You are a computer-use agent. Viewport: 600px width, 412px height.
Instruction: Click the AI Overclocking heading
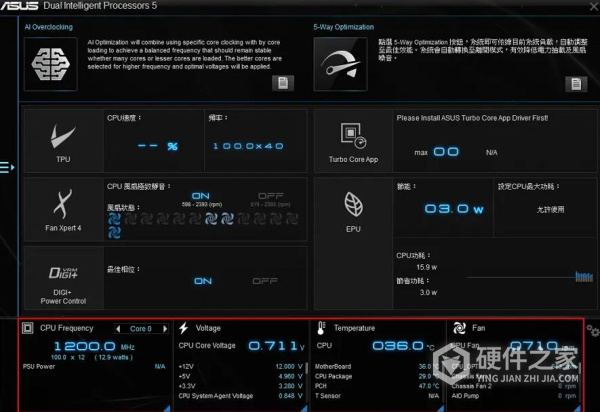coord(49,27)
